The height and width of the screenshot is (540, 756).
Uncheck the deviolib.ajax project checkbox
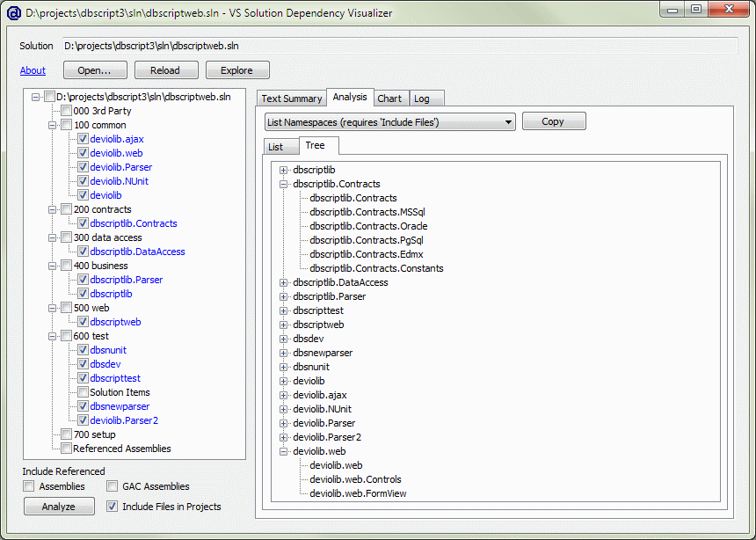83,139
